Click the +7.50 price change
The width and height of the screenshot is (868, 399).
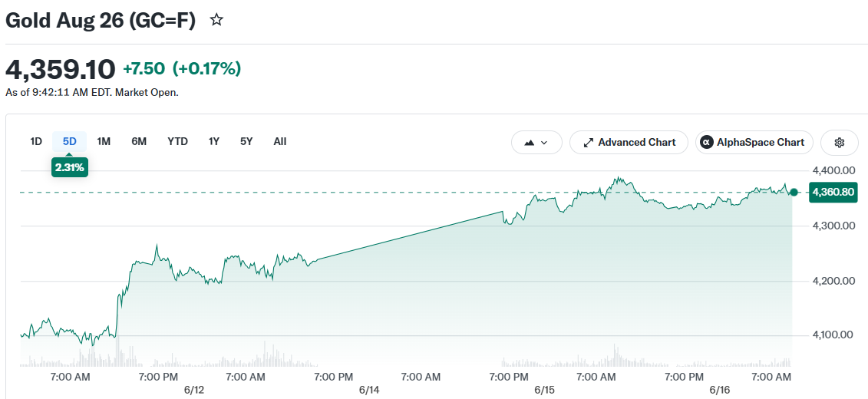pyautogui.click(x=144, y=68)
